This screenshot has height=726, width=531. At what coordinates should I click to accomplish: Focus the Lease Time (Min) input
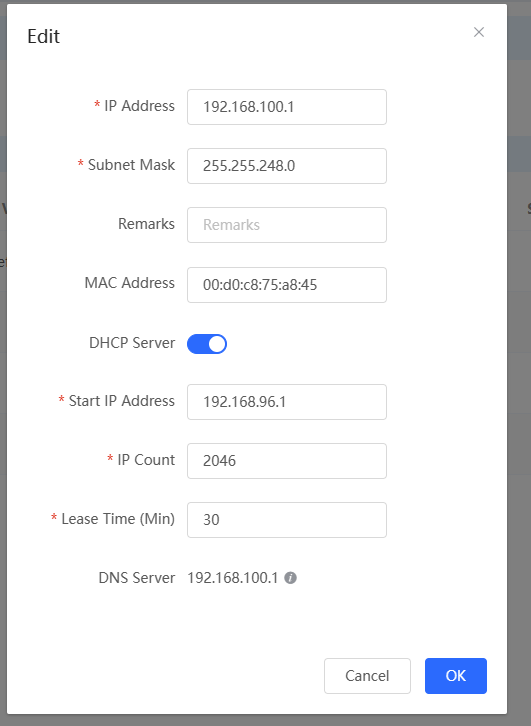coord(287,519)
